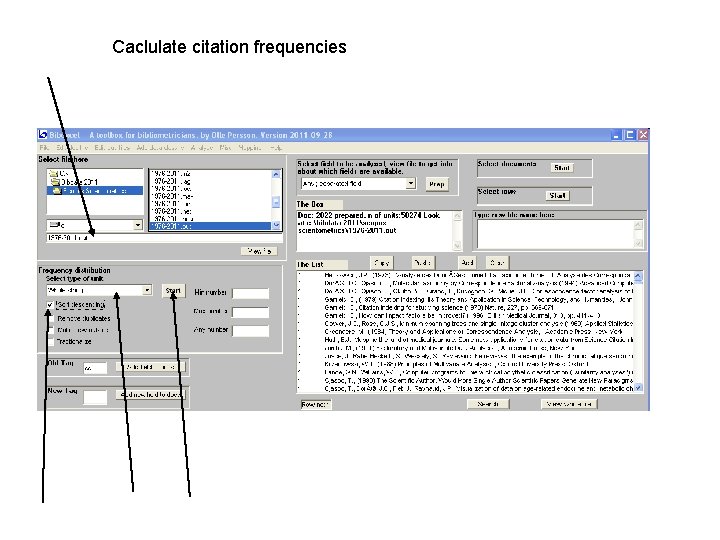Click Start under Select rows
The width and height of the screenshot is (720, 540).
tap(557, 196)
